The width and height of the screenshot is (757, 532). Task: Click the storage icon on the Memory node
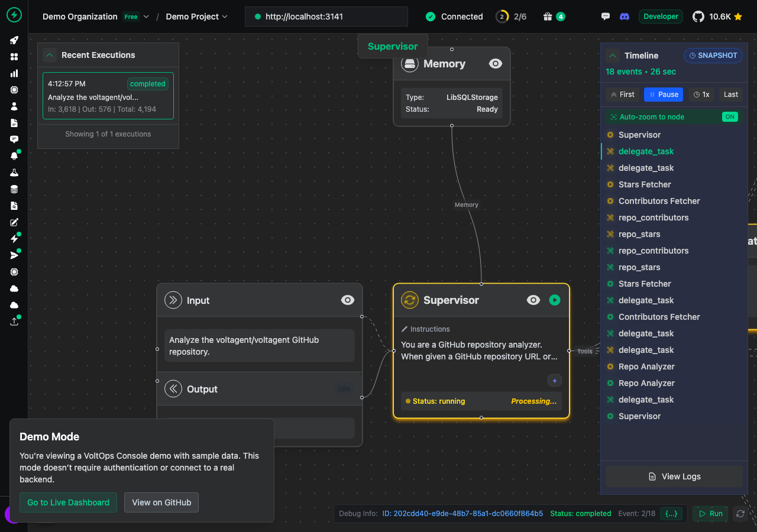coord(410,64)
